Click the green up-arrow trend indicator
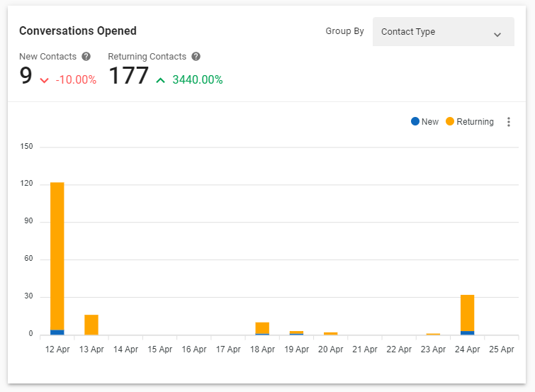Screen dimensions: 535x392 tap(161, 80)
